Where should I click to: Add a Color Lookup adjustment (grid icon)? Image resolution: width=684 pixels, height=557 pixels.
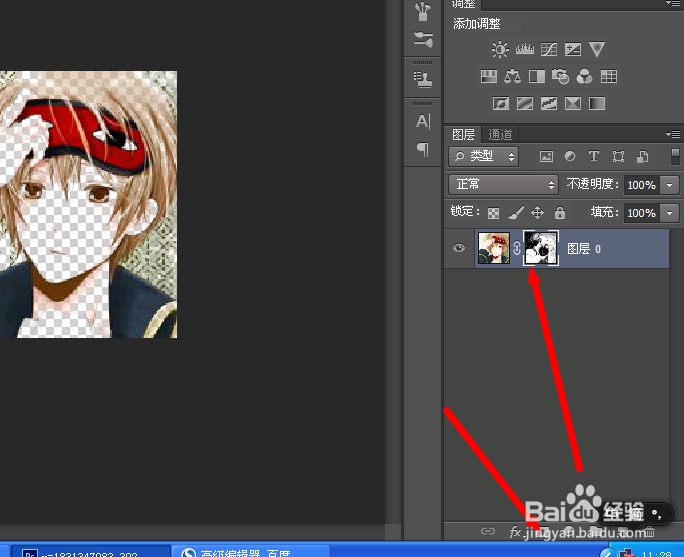(609, 77)
